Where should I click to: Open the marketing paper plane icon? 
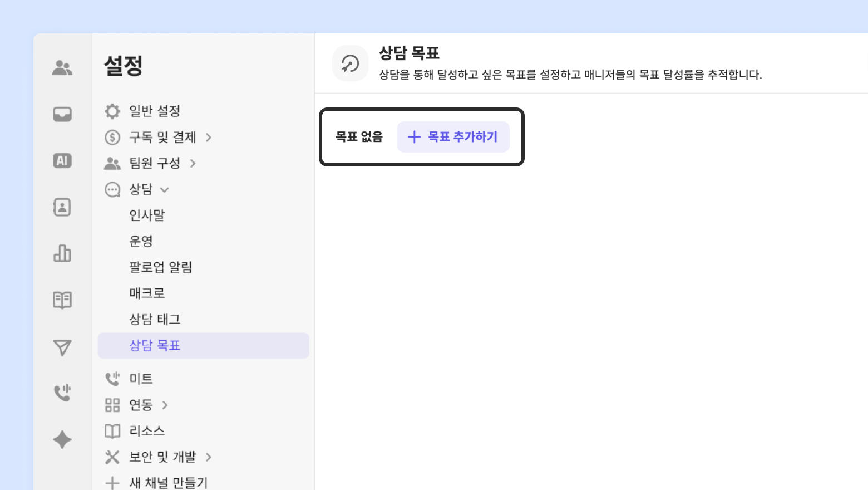coord(62,347)
